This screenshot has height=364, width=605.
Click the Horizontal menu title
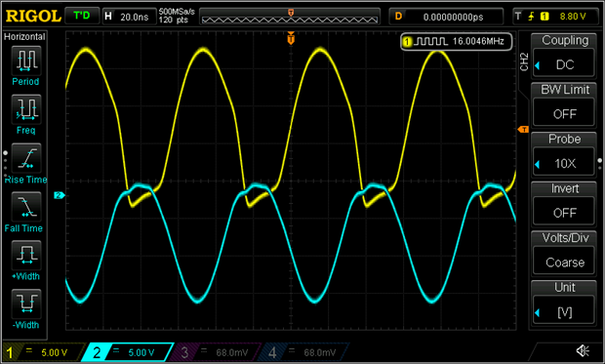pyautogui.click(x=24, y=37)
